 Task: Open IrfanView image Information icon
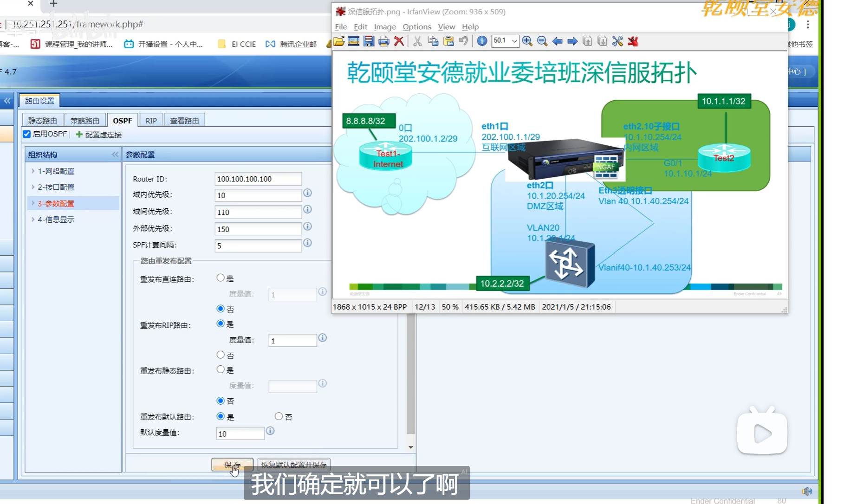coord(482,41)
